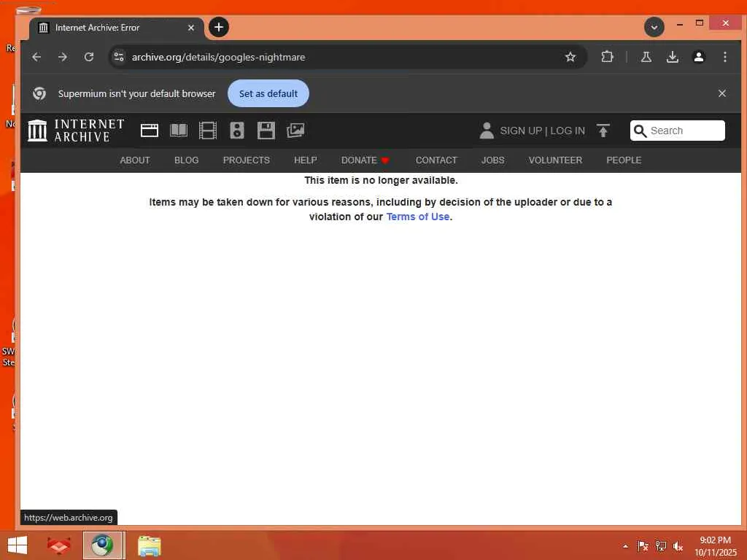This screenshot has height=560, width=747.
Task: Select the Internet Archive: Error tab
Action: point(117,28)
